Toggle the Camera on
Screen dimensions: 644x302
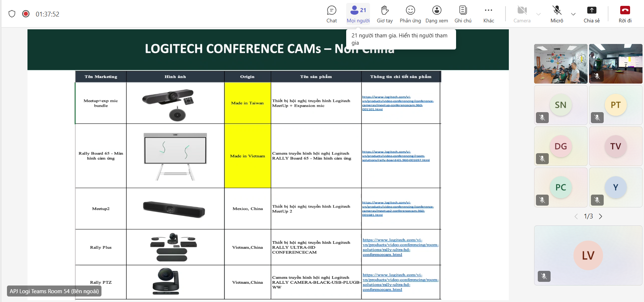click(x=522, y=14)
